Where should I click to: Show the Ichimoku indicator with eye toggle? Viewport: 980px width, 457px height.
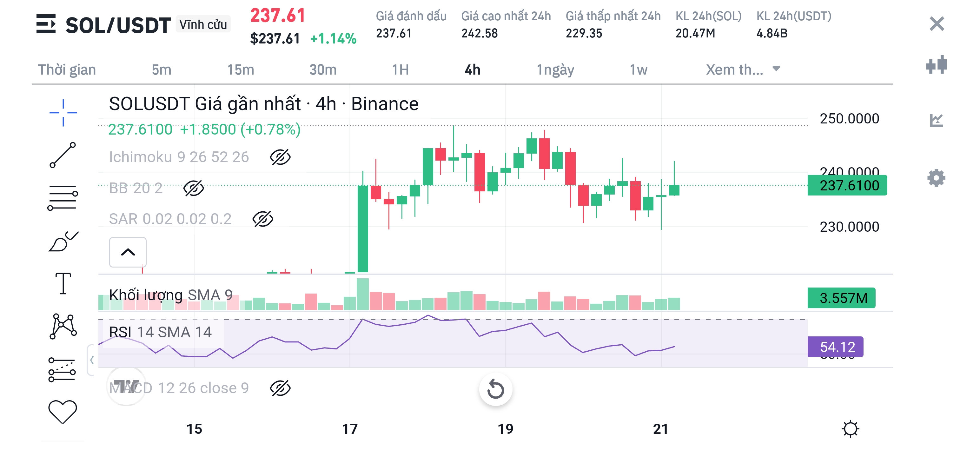[x=280, y=157]
